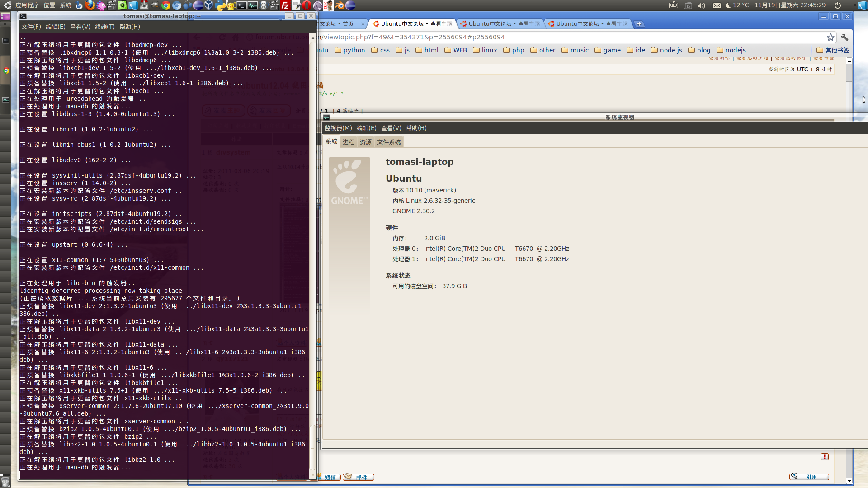Open Chrome wrench settings menu
The image size is (868, 488).
click(844, 37)
